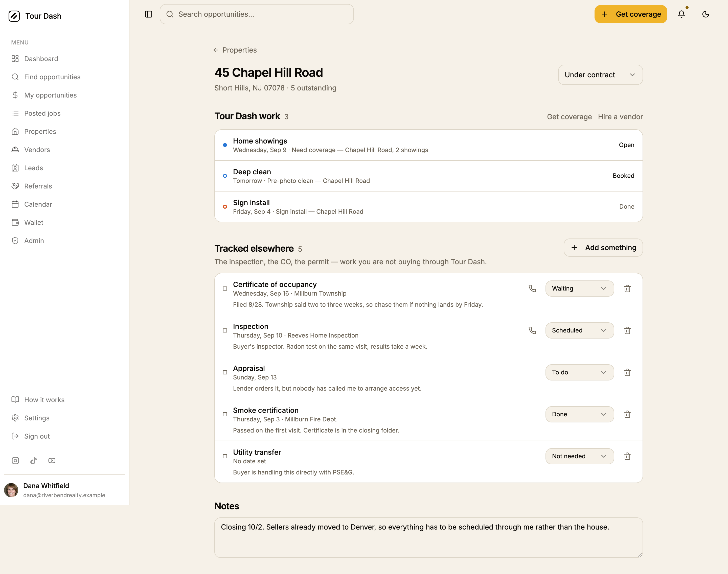Delete the Appraisal item
The height and width of the screenshot is (574, 728).
(627, 372)
